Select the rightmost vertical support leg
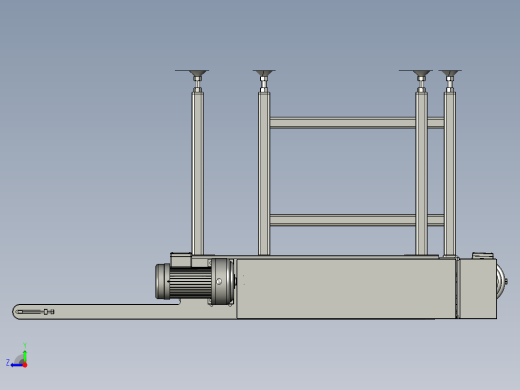The width and height of the screenshot is (520, 390). tap(450, 173)
